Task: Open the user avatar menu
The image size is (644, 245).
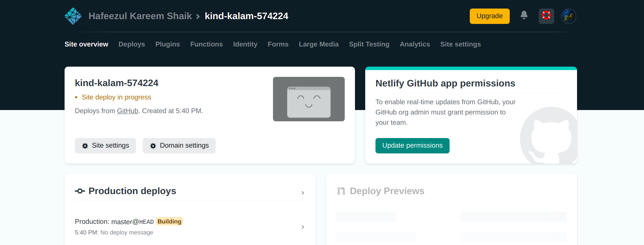Action: coord(568,16)
